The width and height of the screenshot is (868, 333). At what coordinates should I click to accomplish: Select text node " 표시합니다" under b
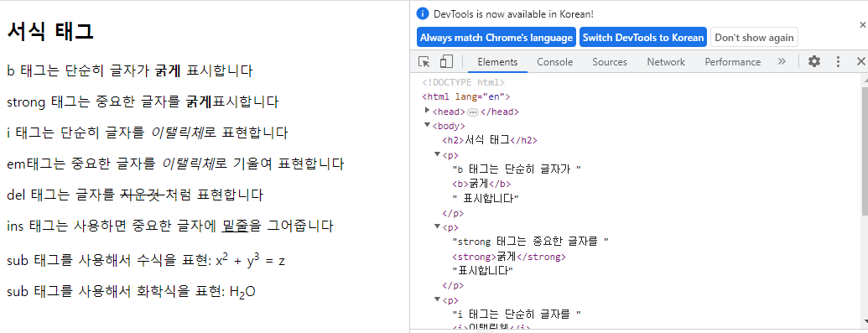coord(486,198)
